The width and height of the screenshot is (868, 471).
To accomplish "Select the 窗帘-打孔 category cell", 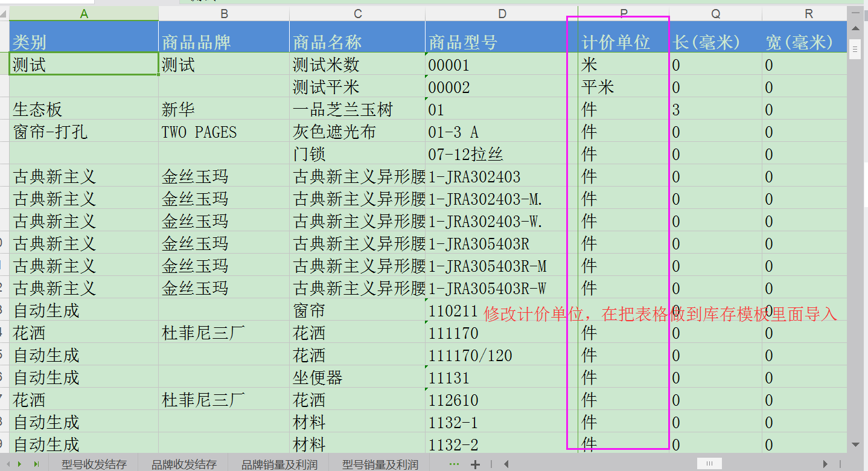I will point(84,131).
